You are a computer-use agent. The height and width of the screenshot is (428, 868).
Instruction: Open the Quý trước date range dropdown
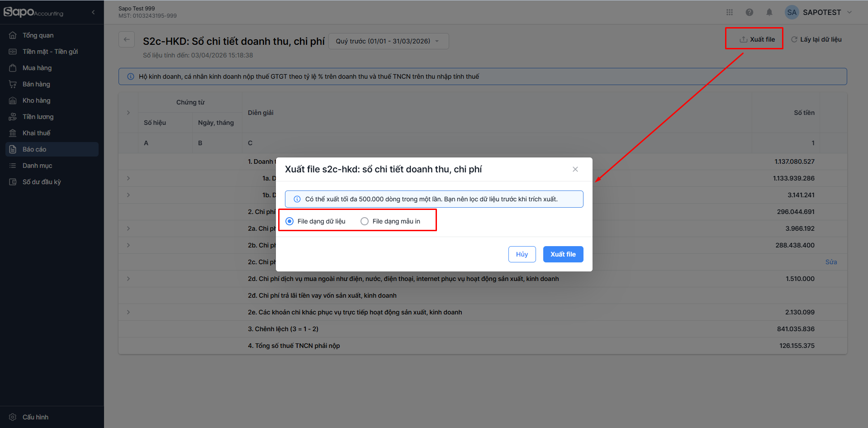pyautogui.click(x=388, y=41)
